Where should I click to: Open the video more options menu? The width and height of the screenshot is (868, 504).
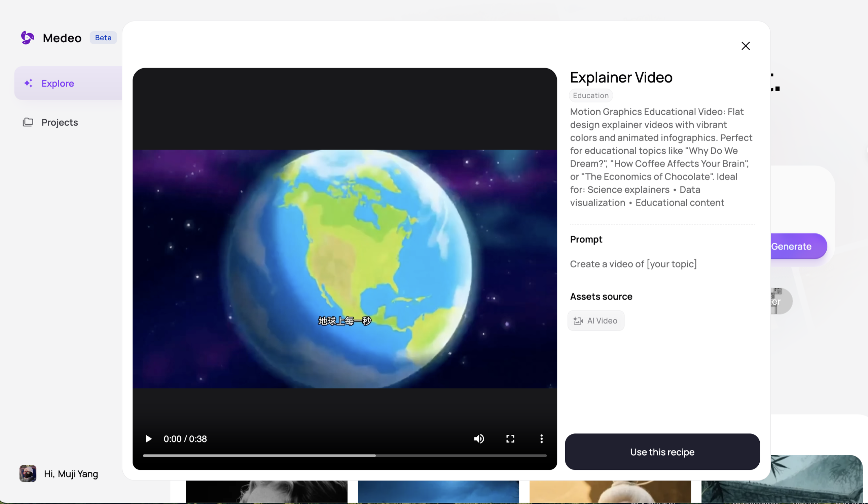pyautogui.click(x=541, y=438)
